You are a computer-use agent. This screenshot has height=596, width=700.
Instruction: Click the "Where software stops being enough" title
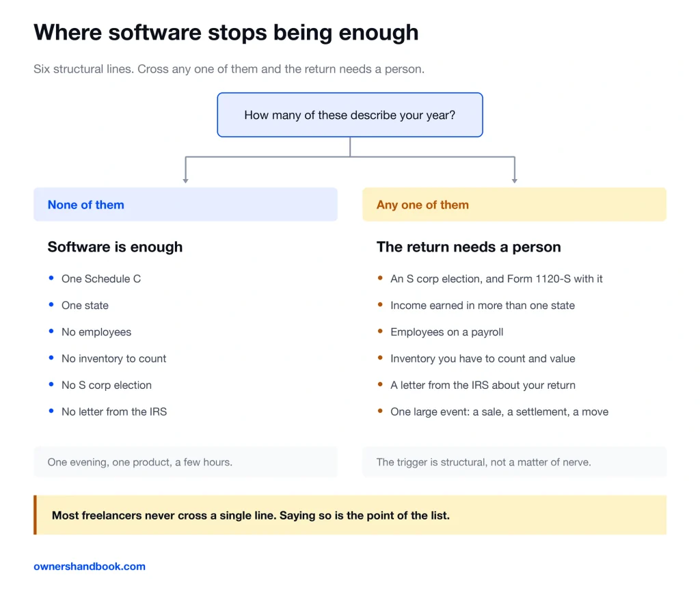(x=226, y=33)
